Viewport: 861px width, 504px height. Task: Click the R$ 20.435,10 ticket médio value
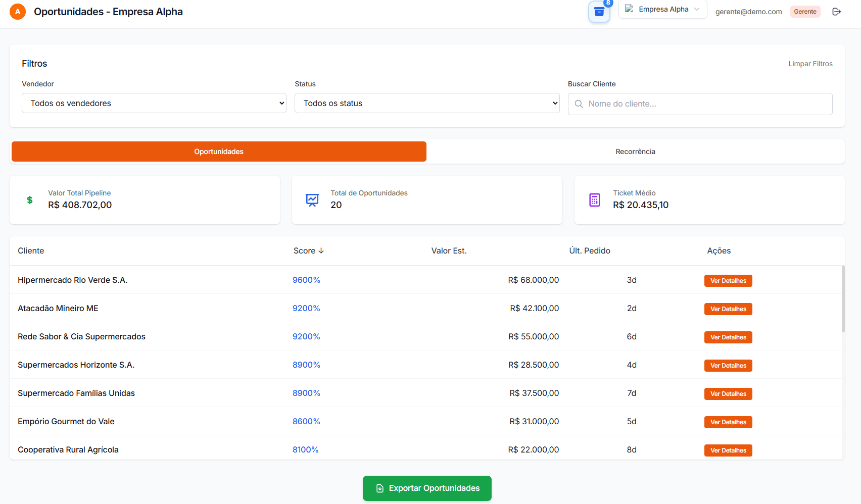641,205
